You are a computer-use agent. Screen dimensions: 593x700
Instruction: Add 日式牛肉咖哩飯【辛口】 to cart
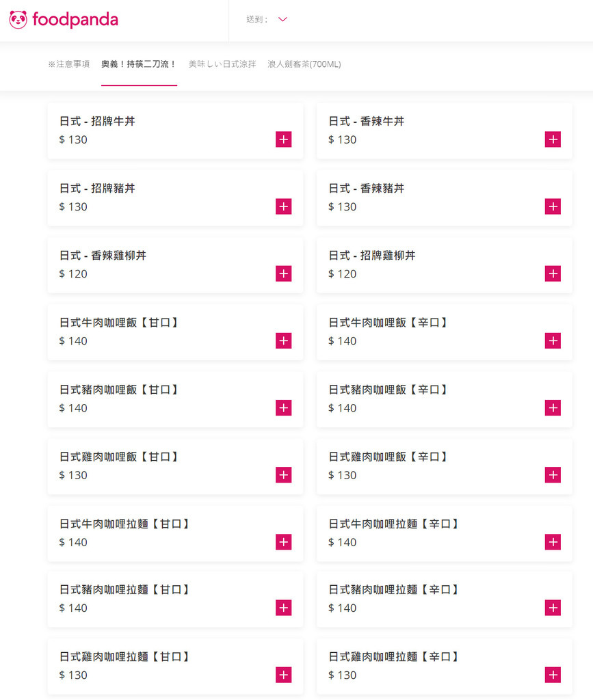[553, 340]
